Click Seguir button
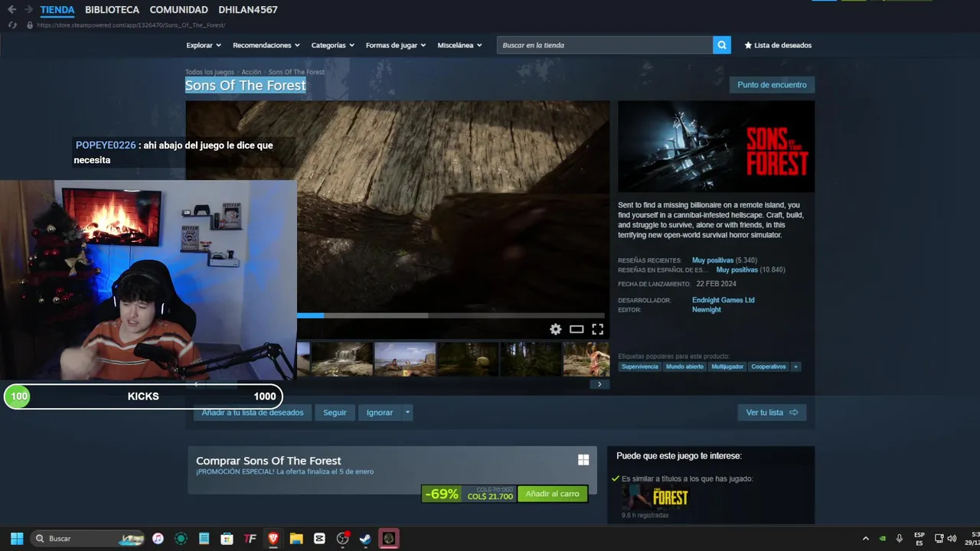The image size is (980, 551). pyautogui.click(x=335, y=412)
